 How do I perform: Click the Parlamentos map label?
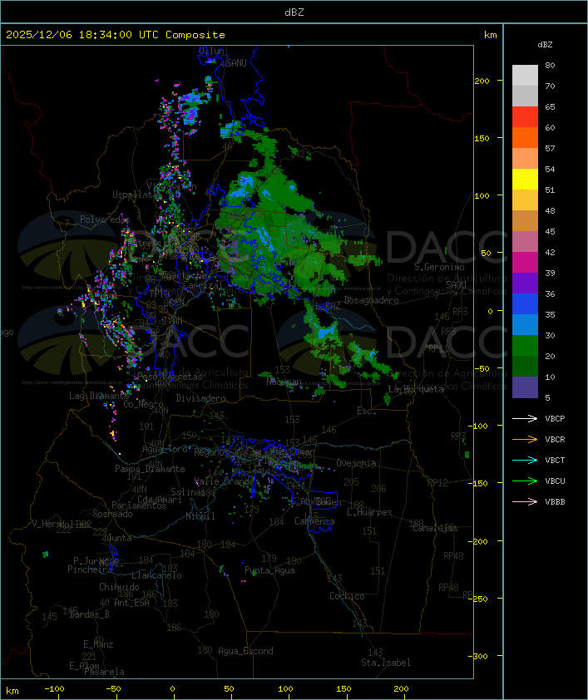(x=139, y=505)
